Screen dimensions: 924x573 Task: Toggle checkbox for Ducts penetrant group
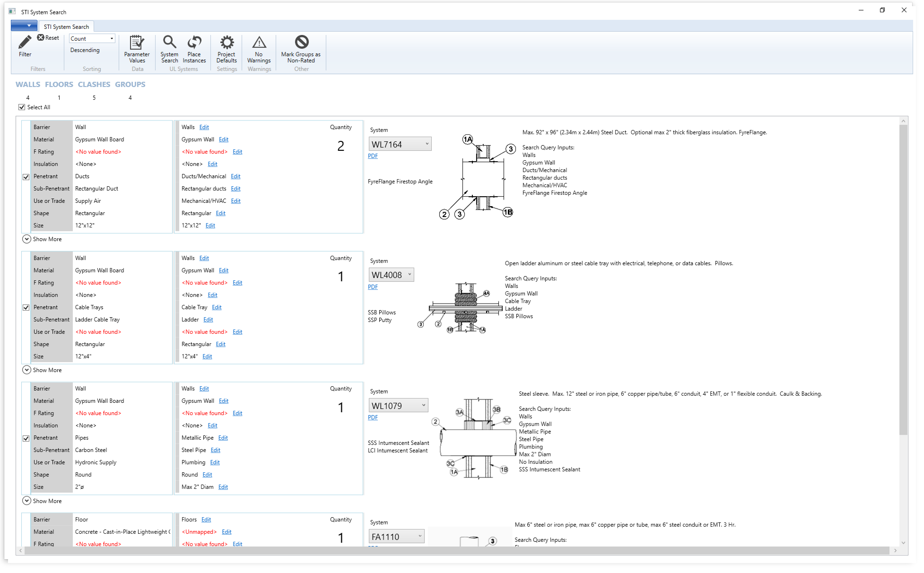point(26,177)
